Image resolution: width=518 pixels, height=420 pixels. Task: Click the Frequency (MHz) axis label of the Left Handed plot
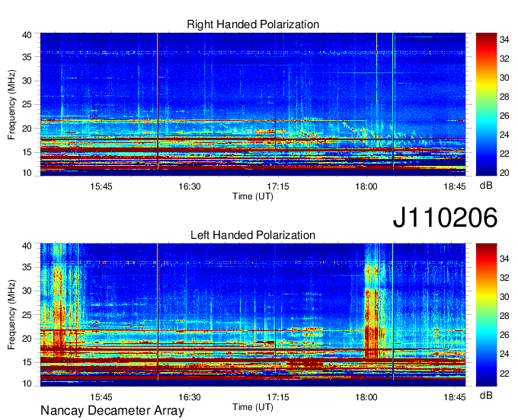[11, 315]
